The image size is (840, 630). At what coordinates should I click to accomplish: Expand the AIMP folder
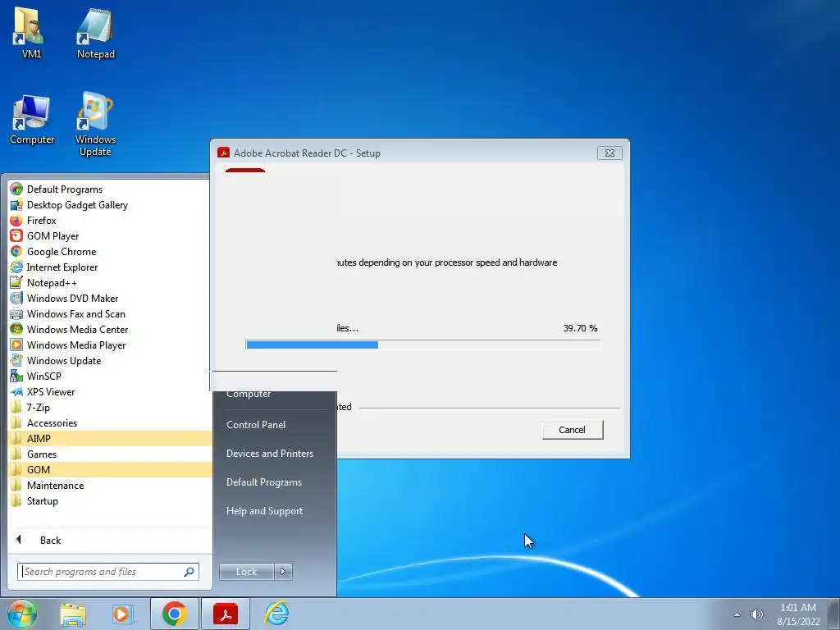click(x=109, y=438)
